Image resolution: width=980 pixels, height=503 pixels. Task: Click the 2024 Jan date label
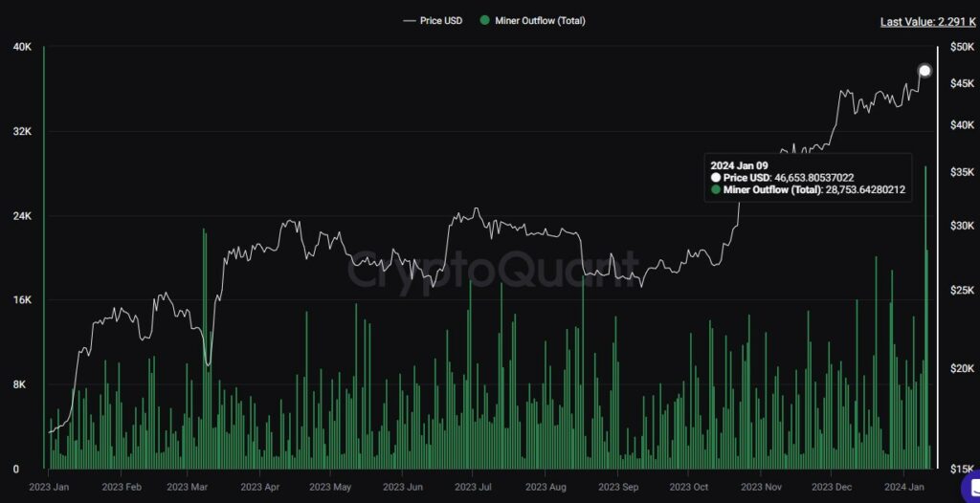[903, 487]
